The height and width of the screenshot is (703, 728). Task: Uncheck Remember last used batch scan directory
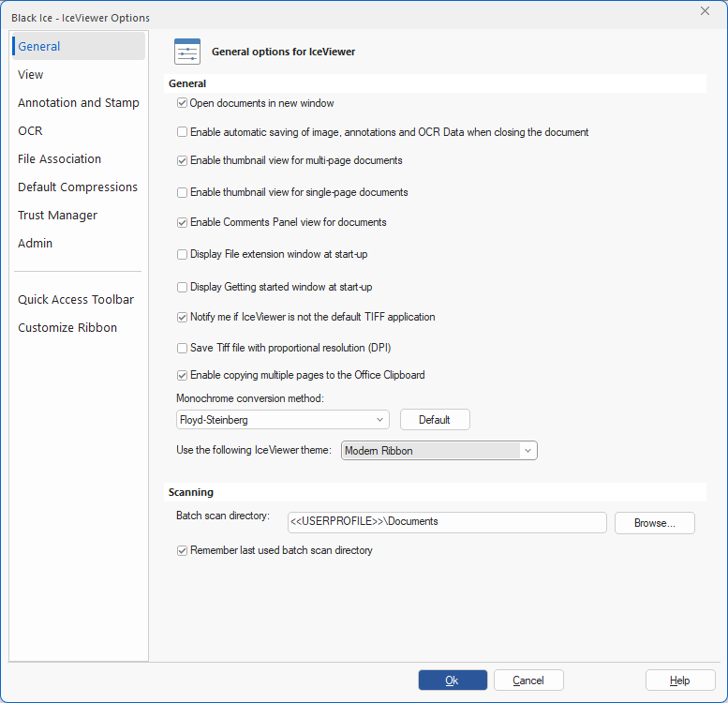[183, 551]
